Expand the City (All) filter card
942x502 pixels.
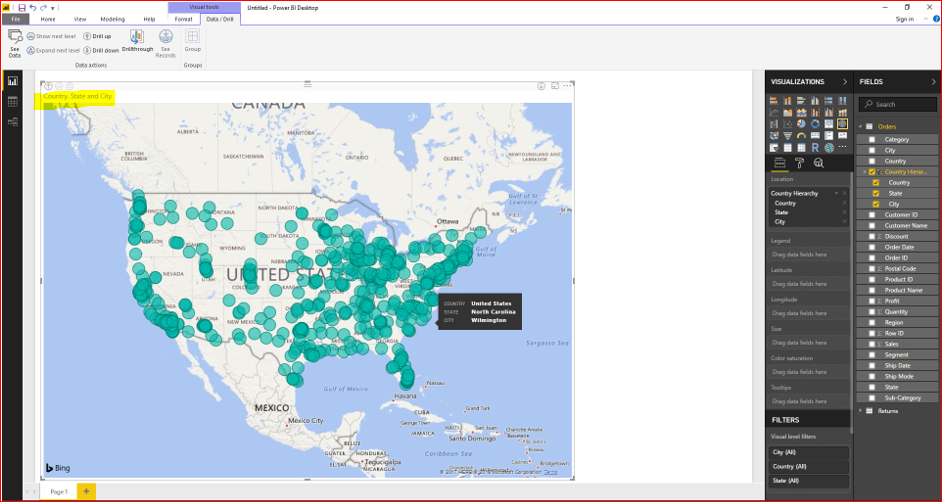[x=809, y=452]
